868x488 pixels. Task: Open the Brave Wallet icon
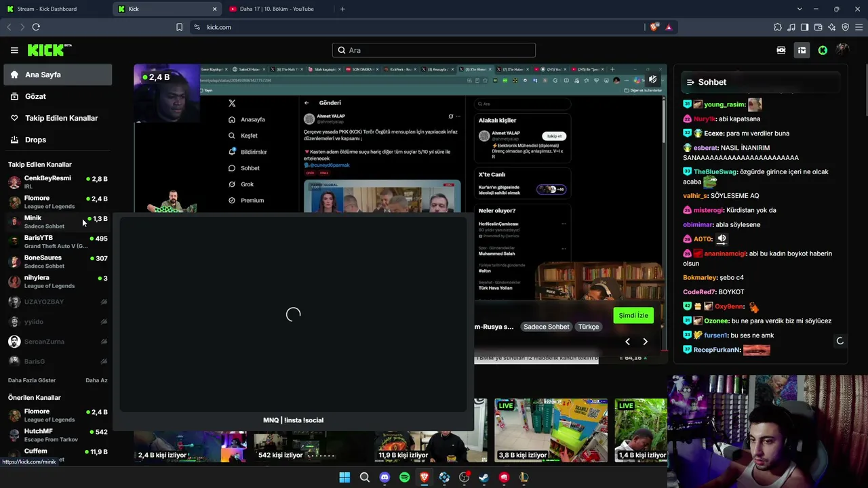pyautogui.click(x=818, y=27)
